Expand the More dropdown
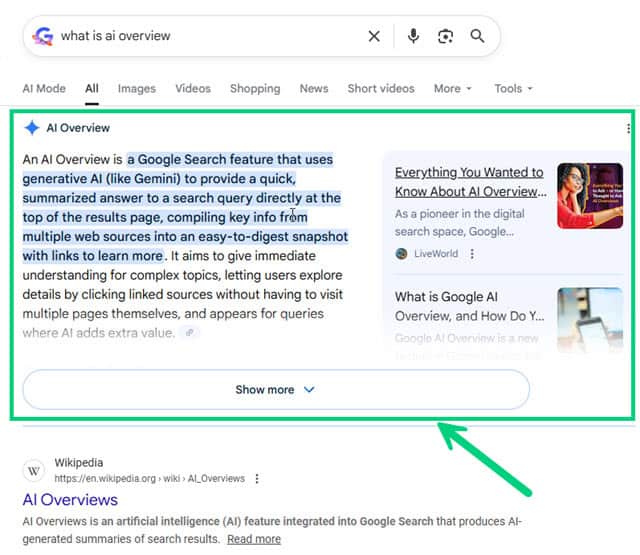Viewport: 640px width, 555px height. [452, 89]
